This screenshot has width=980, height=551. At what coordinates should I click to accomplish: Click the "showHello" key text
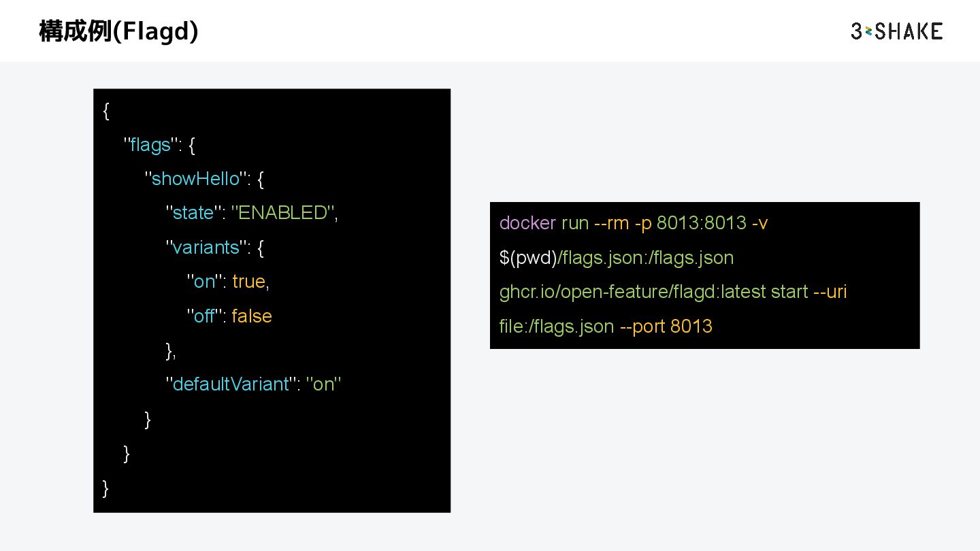[x=195, y=179]
